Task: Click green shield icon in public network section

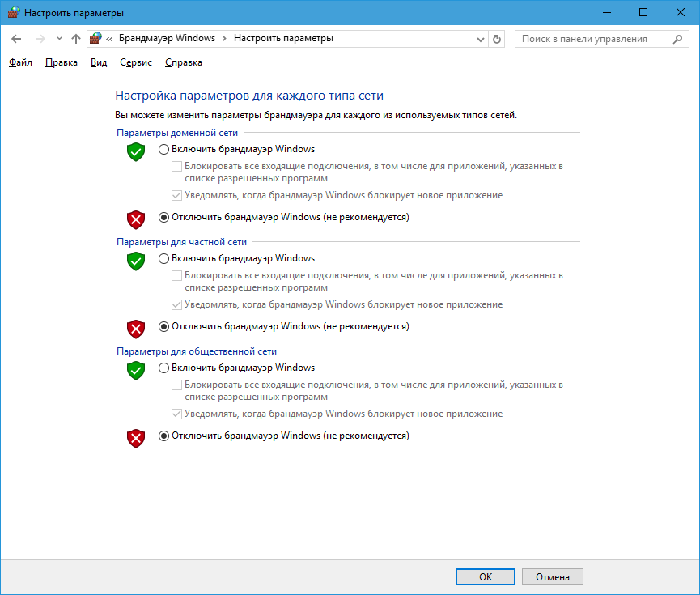Action: pyautogui.click(x=136, y=371)
